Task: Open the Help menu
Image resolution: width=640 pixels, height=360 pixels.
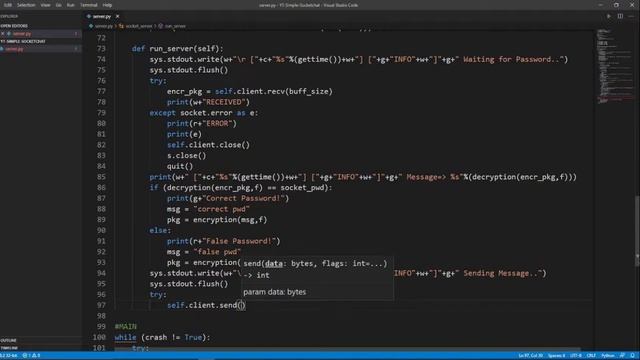Action: click(x=107, y=5)
